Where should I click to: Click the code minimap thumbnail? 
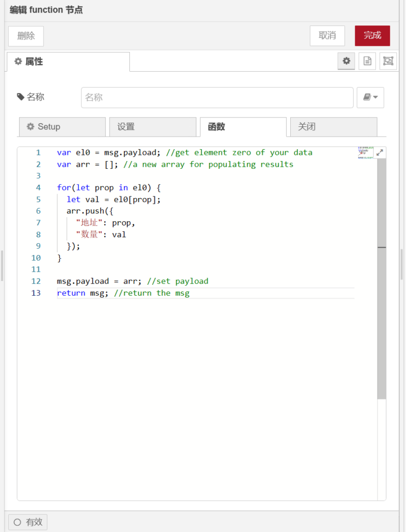[365, 153]
